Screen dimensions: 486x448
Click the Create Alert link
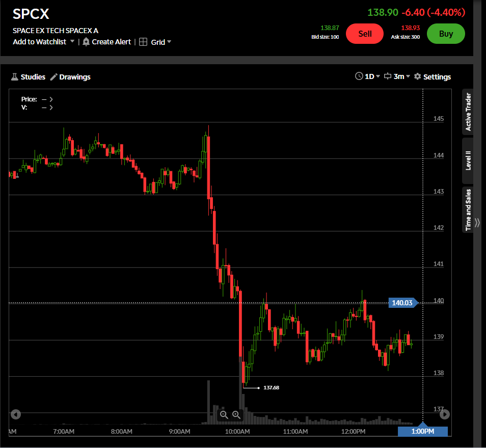tap(111, 42)
